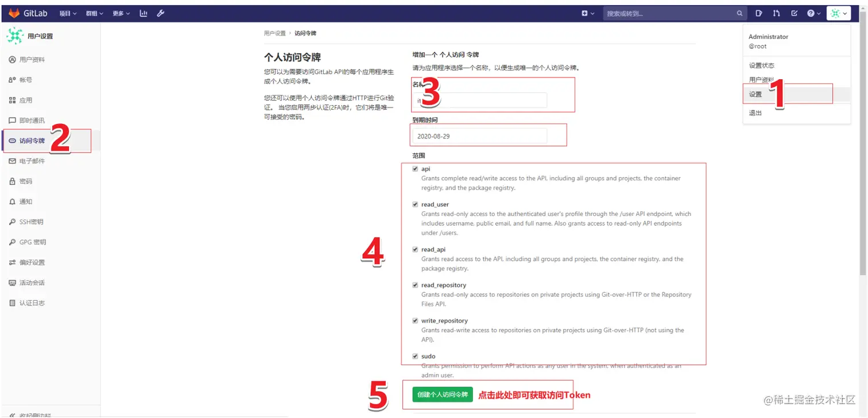Toggle the sudo scope checkbox
Viewport: 868px width, 418px height.
coord(415,356)
